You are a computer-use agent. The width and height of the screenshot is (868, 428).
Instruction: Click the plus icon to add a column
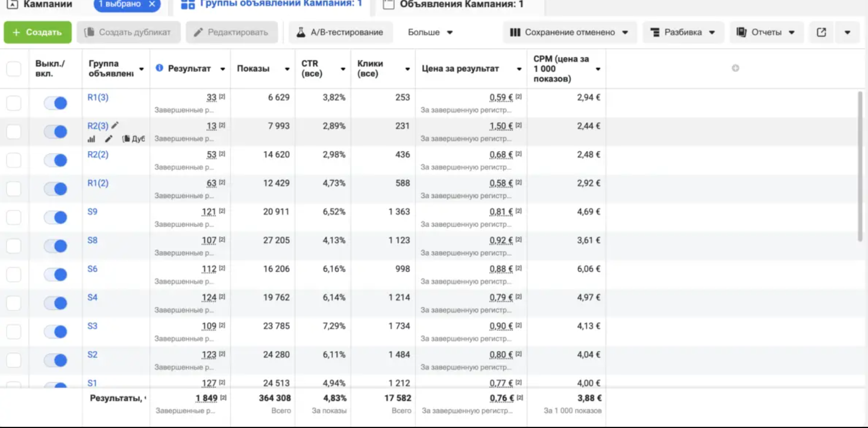[x=735, y=68]
